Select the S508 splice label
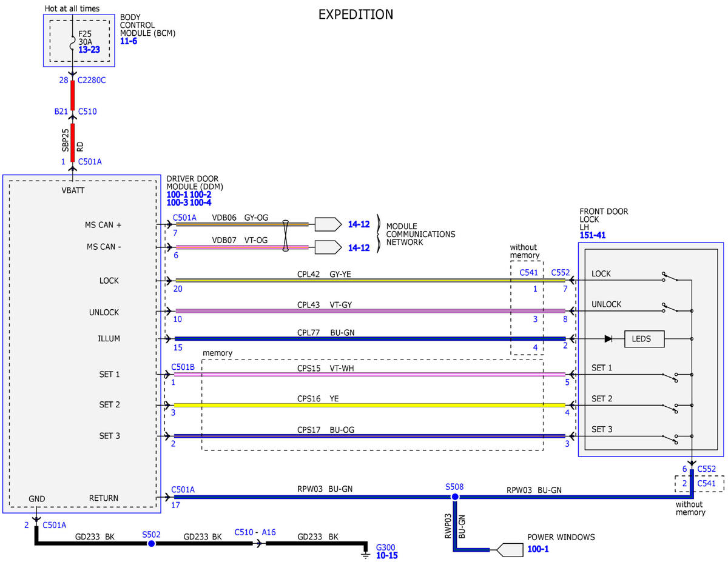Screen dimensions: 728x562 tap(454, 486)
